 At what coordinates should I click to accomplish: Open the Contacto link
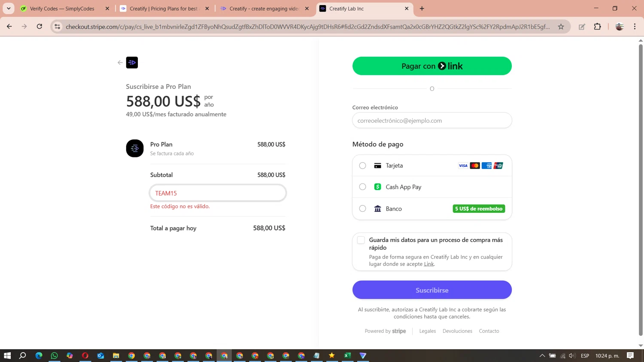[x=489, y=331]
